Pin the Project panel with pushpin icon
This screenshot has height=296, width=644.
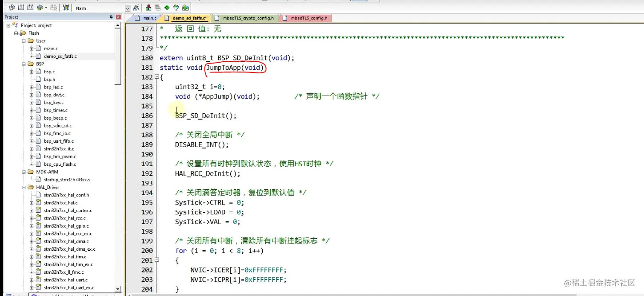click(x=112, y=17)
